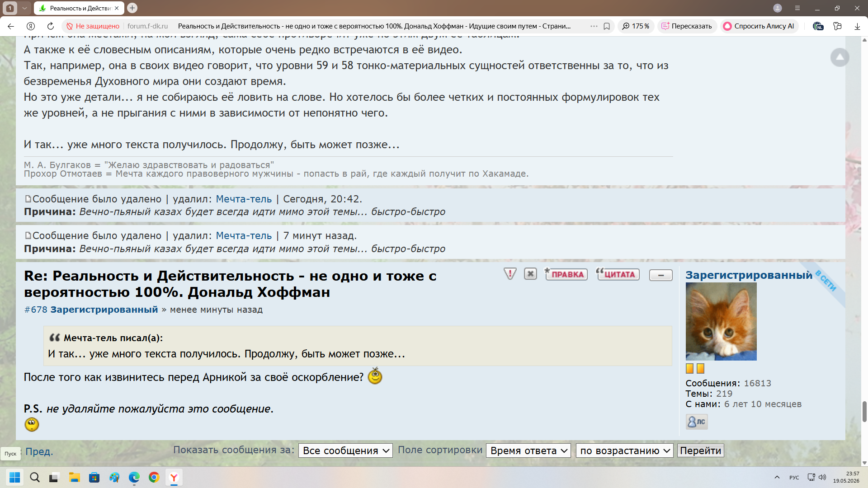This screenshot has height=488, width=868.
Task: Click the post title Re: Реальность и Действительность
Action: click(230, 284)
